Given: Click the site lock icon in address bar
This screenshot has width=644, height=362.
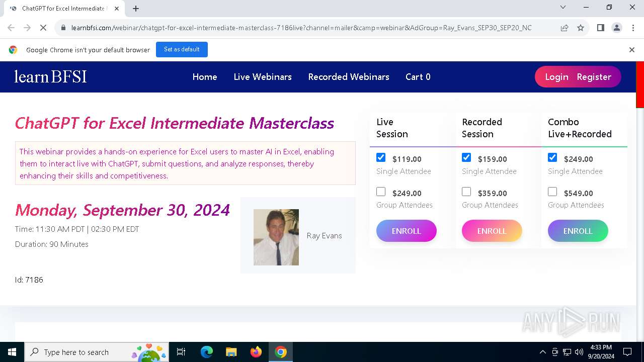Looking at the screenshot, I should (x=63, y=28).
